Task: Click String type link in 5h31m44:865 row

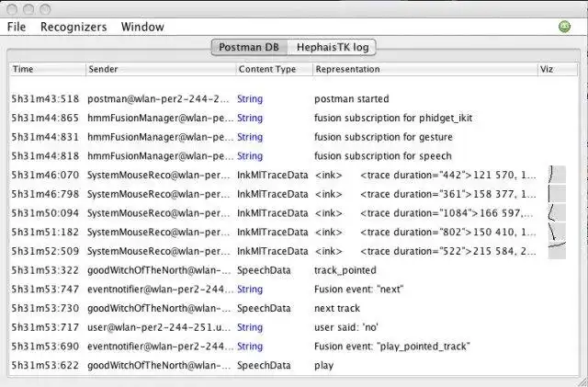Action: (250, 118)
